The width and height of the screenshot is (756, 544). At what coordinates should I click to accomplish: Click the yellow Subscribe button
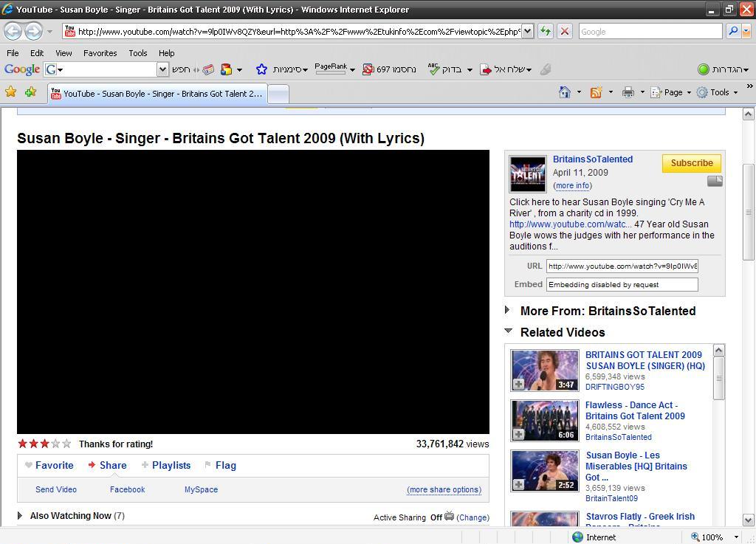pyautogui.click(x=691, y=163)
